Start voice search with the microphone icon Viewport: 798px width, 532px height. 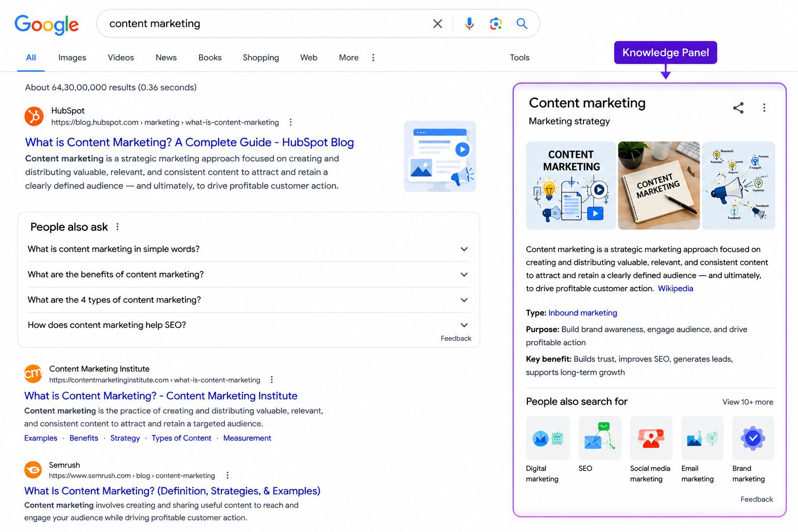469,23
